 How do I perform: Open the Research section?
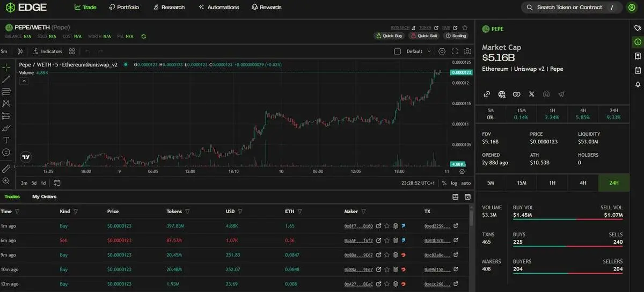tap(169, 8)
